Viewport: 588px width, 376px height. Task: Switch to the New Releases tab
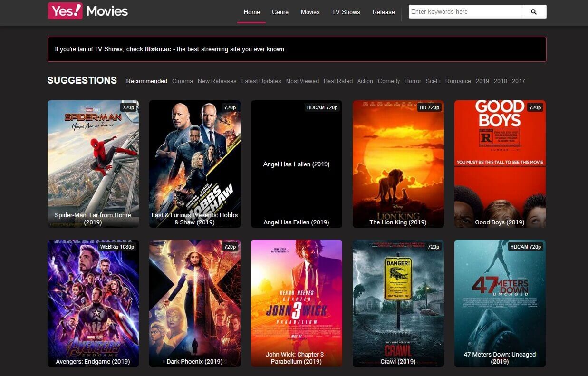pyautogui.click(x=217, y=81)
